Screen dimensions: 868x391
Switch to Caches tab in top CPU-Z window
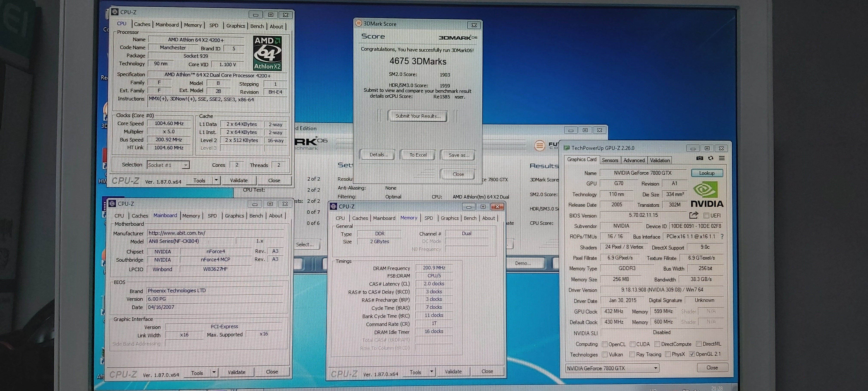tap(142, 24)
